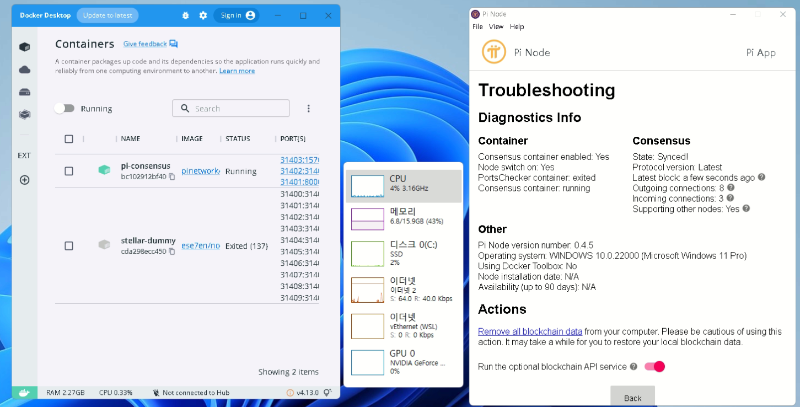Open Images cloud icon in Docker sidebar

point(24,69)
